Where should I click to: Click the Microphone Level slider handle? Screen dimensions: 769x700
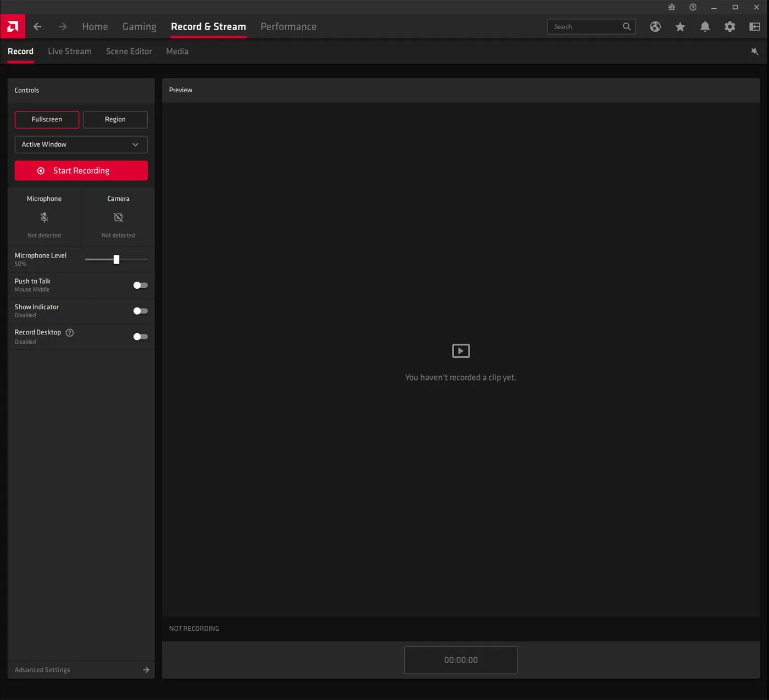coord(116,259)
